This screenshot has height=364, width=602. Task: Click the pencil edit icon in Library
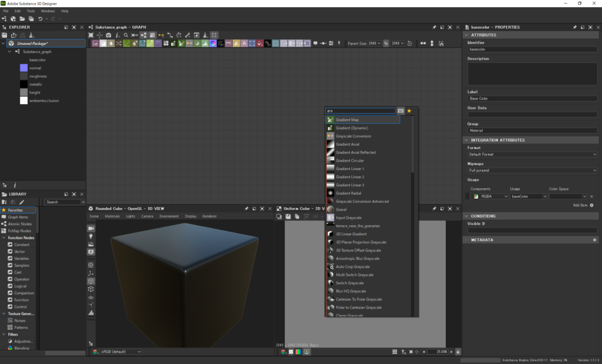click(22, 202)
